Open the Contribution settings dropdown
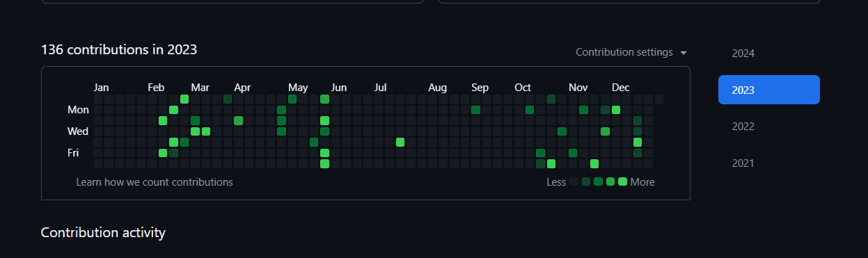868x258 pixels. [631, 52]
